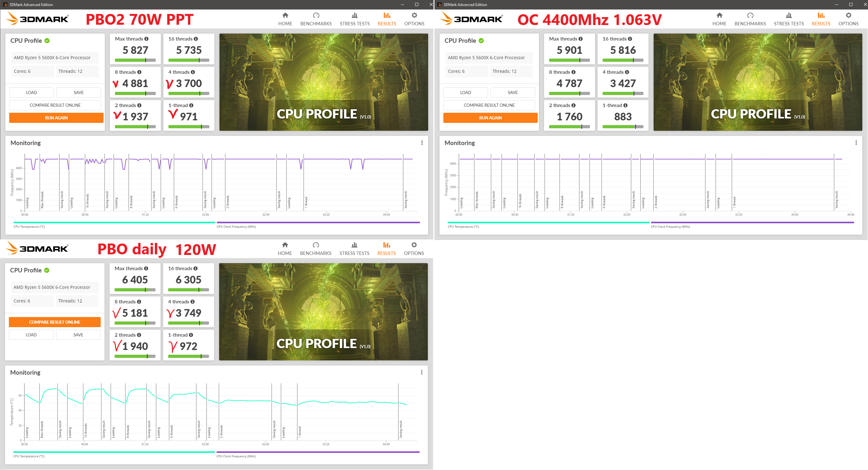868x470 pixels.
Task: Open the Monitoring three-dot menu in the PBO daily window
Action: [421, 372]
